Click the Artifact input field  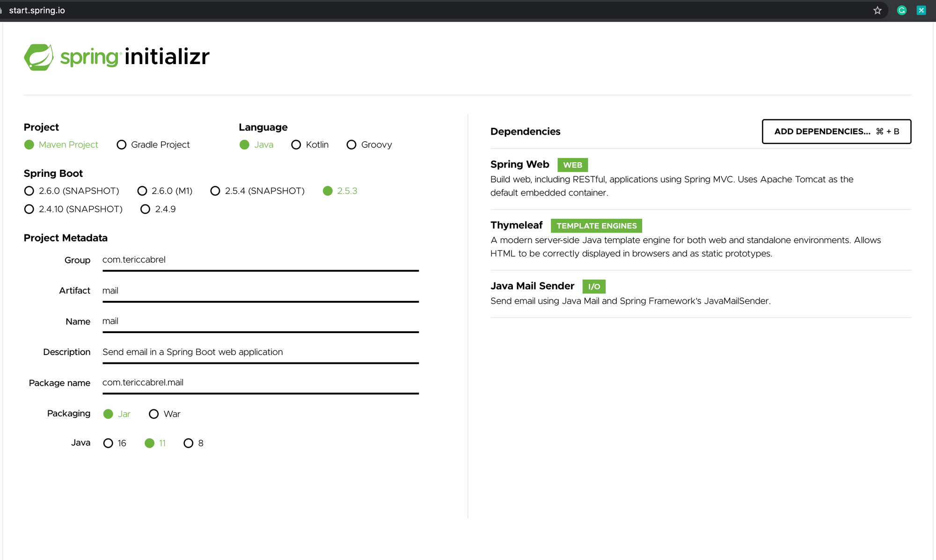pos(259,290)
